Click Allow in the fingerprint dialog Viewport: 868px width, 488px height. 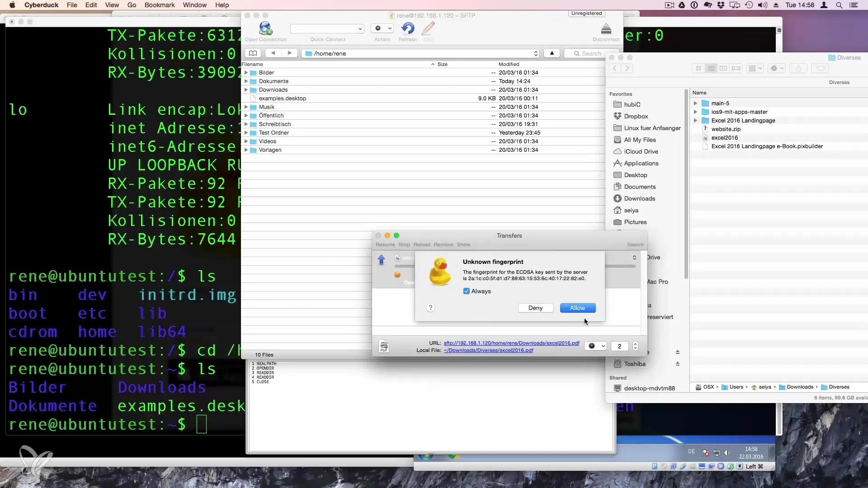click(577, 308)
